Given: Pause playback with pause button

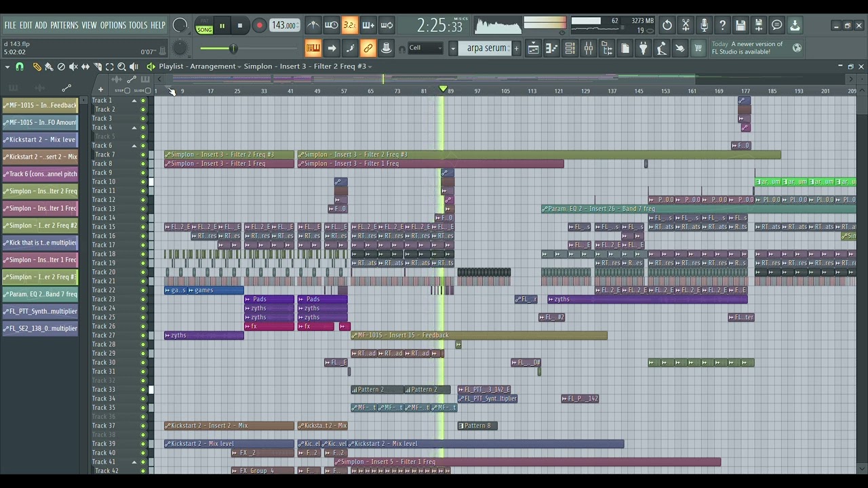Looking at the screenshot, I should (222, 26).
